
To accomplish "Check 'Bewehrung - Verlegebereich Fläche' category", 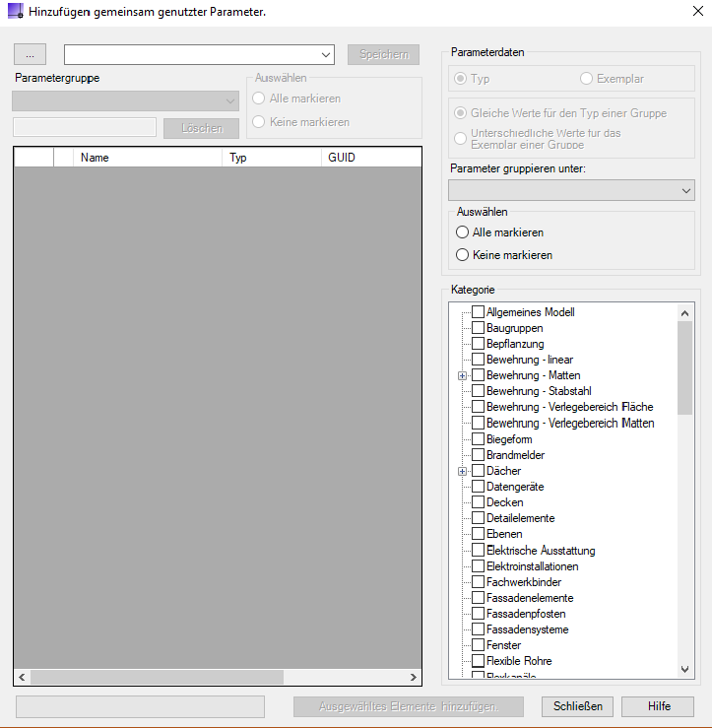I will [478, 407].
